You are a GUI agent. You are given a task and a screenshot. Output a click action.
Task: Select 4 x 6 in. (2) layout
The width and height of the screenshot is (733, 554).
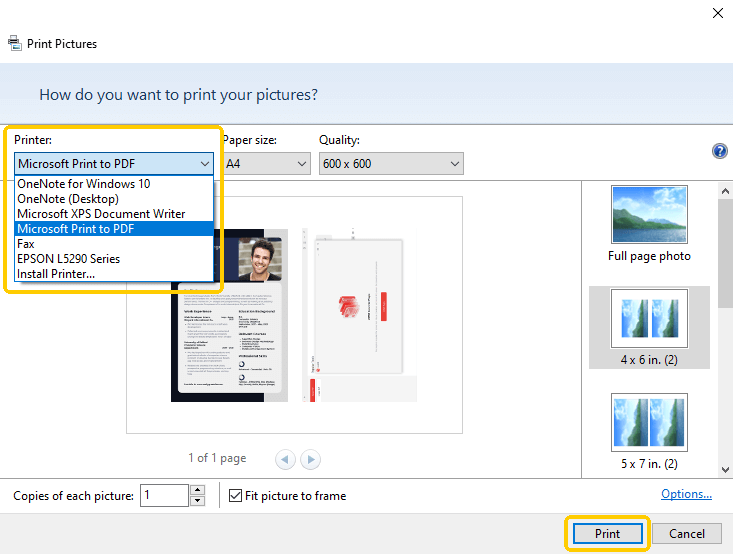point(649,327)
